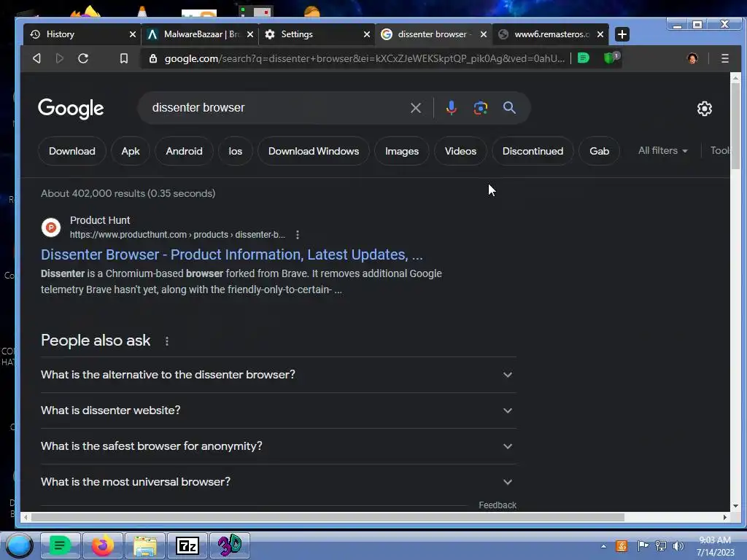The image size is (747, 560).
Task: Open People also ask options menu
Action: click(x=167, y=341)
